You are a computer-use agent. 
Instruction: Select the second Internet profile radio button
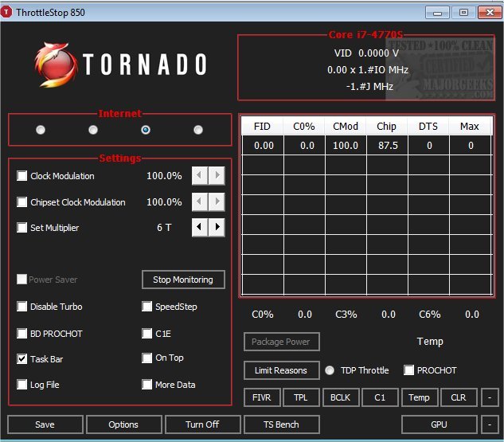93,130
